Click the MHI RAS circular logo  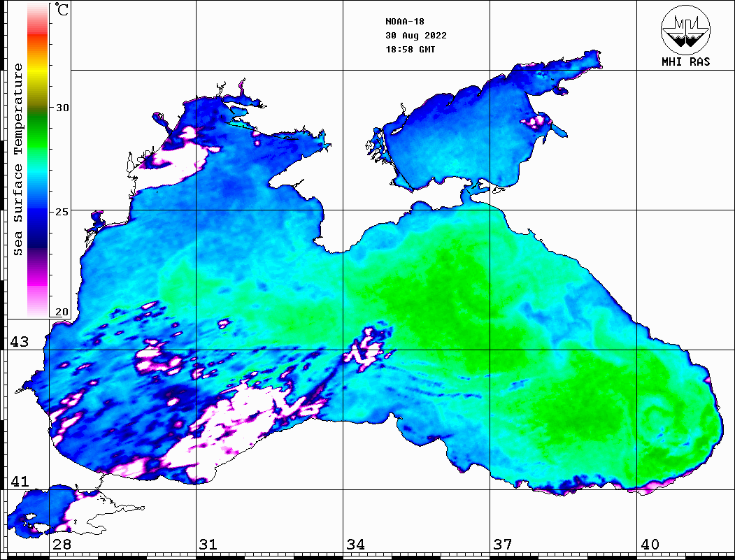tap(685, 29)
